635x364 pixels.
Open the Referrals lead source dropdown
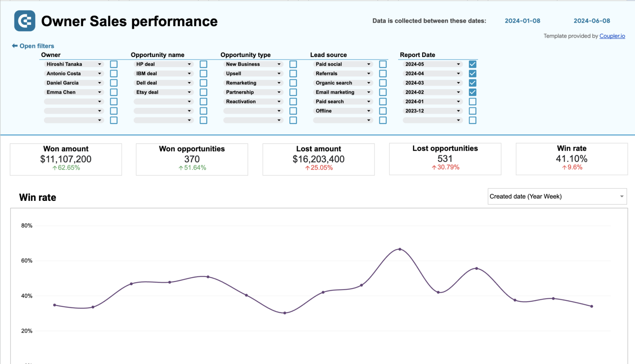369,73
